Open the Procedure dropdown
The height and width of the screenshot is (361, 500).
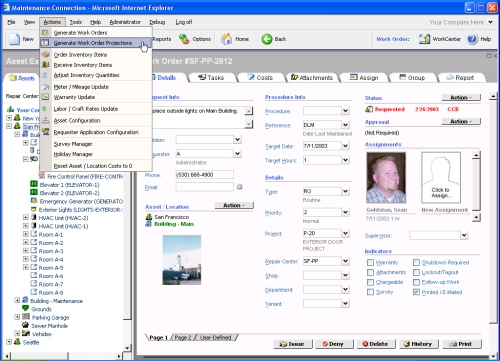345,111
